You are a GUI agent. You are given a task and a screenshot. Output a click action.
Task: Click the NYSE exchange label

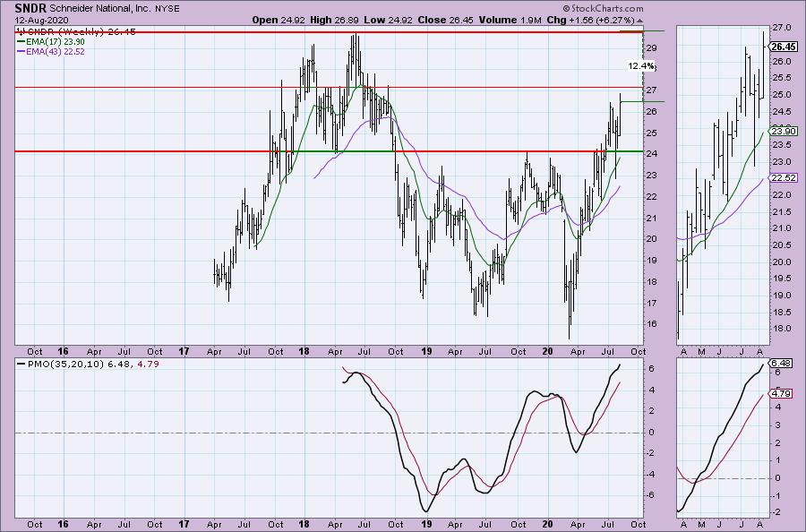[167, 9]
